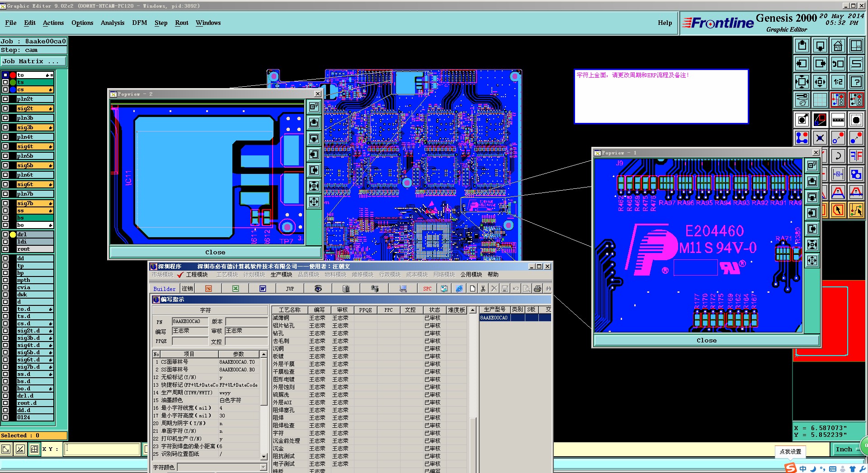Toggle the drl layer checkbox
Screen dimensions: 868x473
pyautogui.click(x=5, y=234)
